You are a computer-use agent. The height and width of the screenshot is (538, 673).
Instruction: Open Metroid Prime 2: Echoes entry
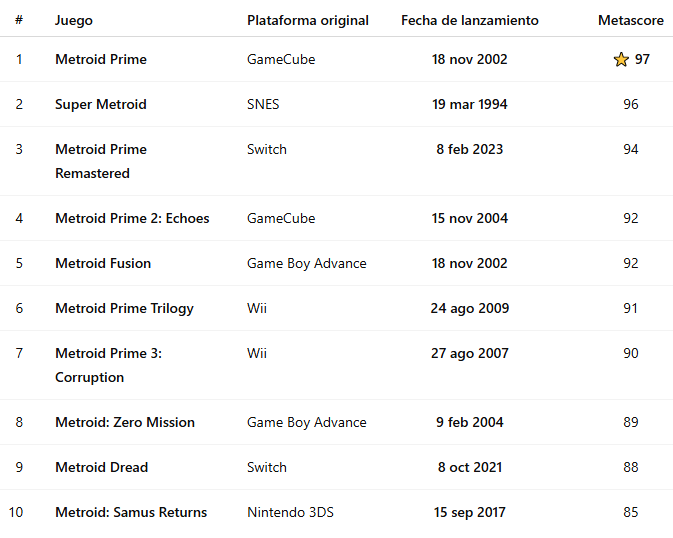coord(132,219)
